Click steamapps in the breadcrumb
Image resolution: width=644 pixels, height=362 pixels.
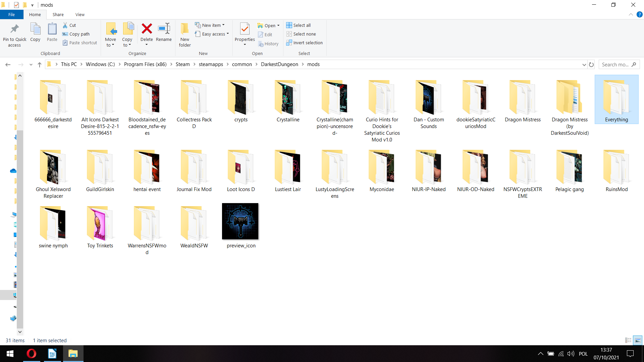pyautogui.click(x=211, y=64)
